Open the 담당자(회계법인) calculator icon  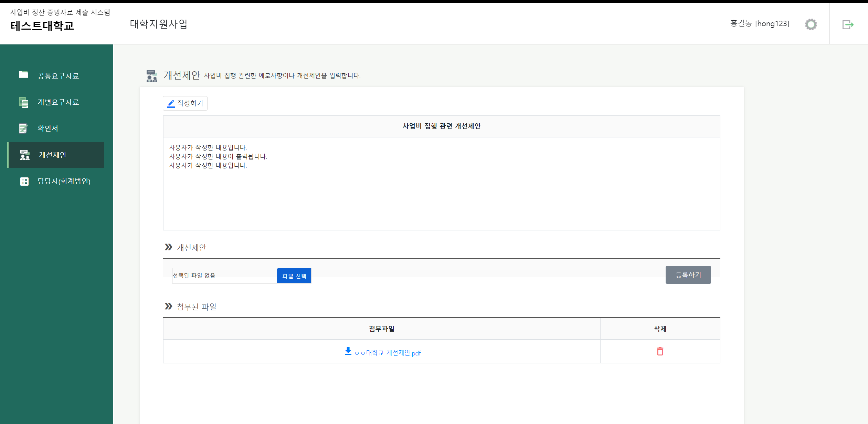coord(23,181)
